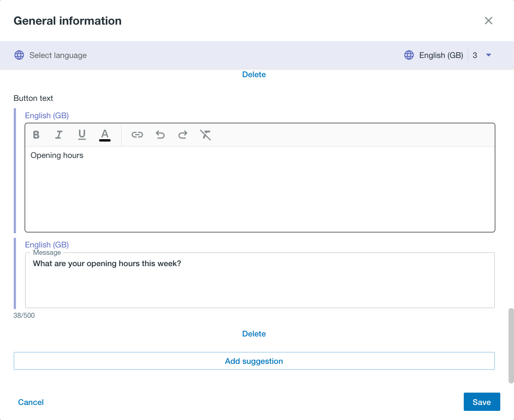The height and width of the screenshot is (420, 514).
Task: Edit the opening hours Message field
Action: tap(260, 280)
